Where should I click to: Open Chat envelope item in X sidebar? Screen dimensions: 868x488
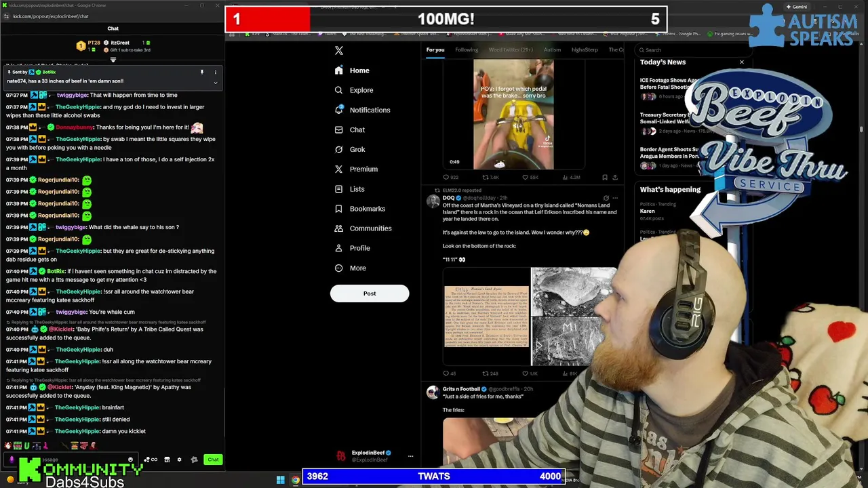(x=349, y=129)
